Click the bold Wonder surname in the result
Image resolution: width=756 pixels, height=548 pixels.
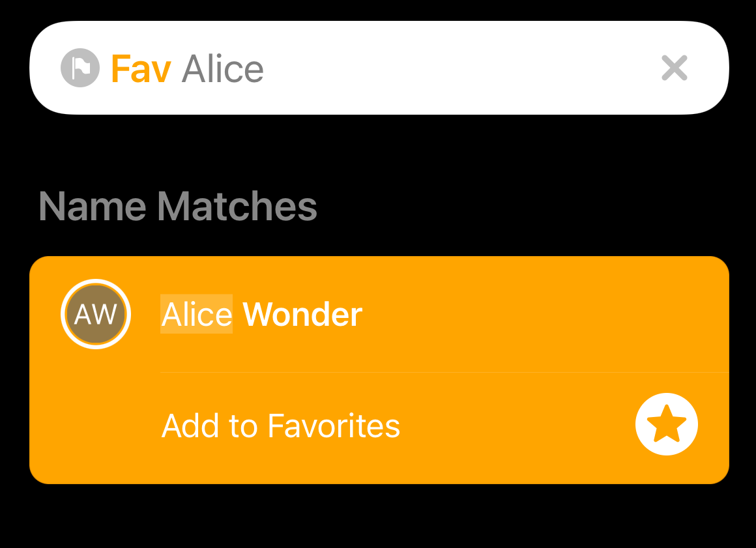[302, 315]
